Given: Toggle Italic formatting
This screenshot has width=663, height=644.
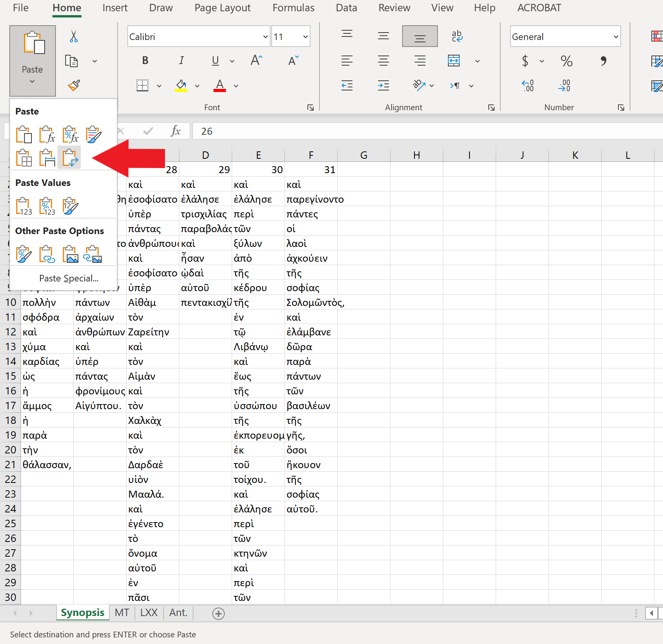Looking at the screenshot, I should [181, 61].
